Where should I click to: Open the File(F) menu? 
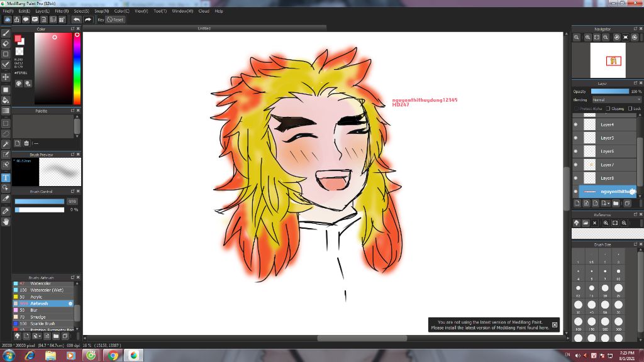tap(8, 11)
